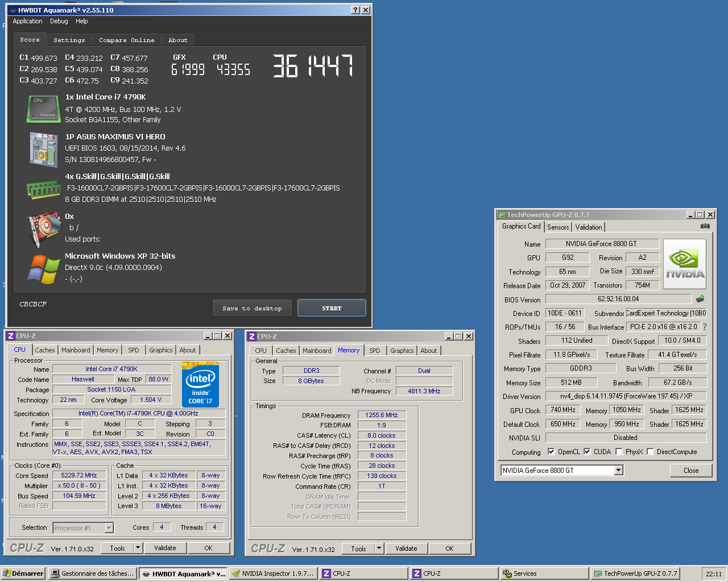The height and width of the screenshot is (582, 728).
Task: Open SPD tab in right CPU-Z window
Action: click(375, 351)
